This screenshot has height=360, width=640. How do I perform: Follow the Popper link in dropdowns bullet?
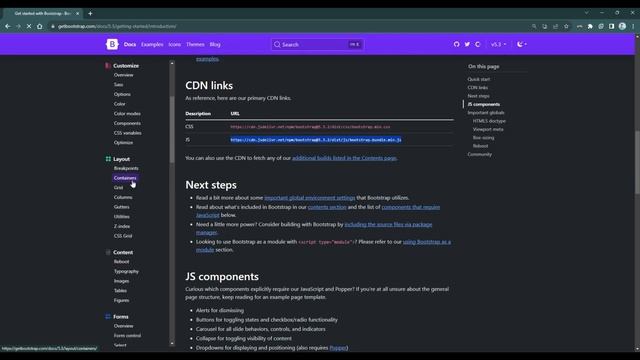coord(338,348)
